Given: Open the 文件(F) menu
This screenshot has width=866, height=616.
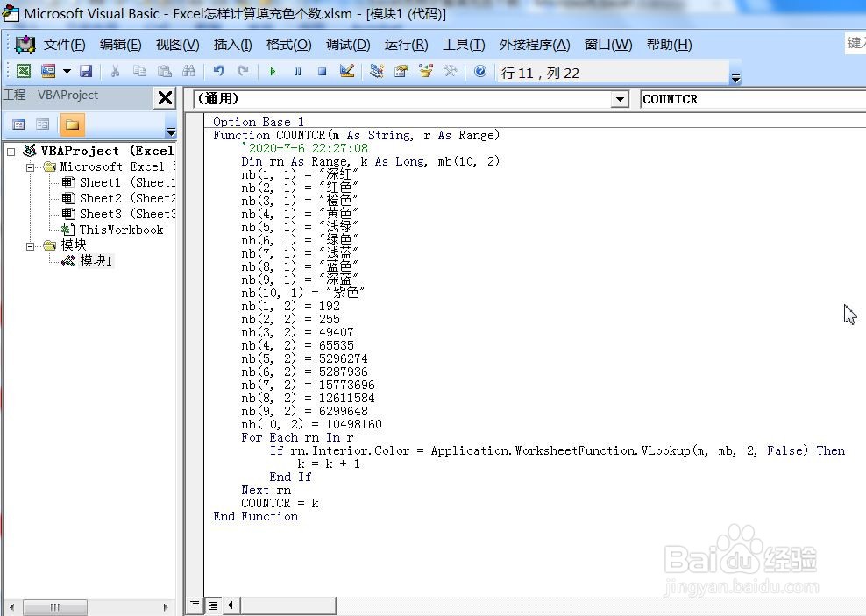Looking at the screenshot, I should point(65,45).
